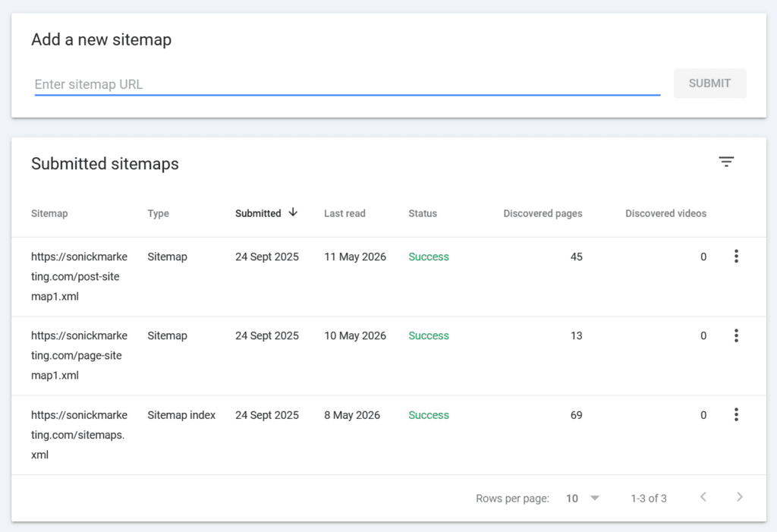Go to previous page of sitemaps
777x532 pixels.
703,497
